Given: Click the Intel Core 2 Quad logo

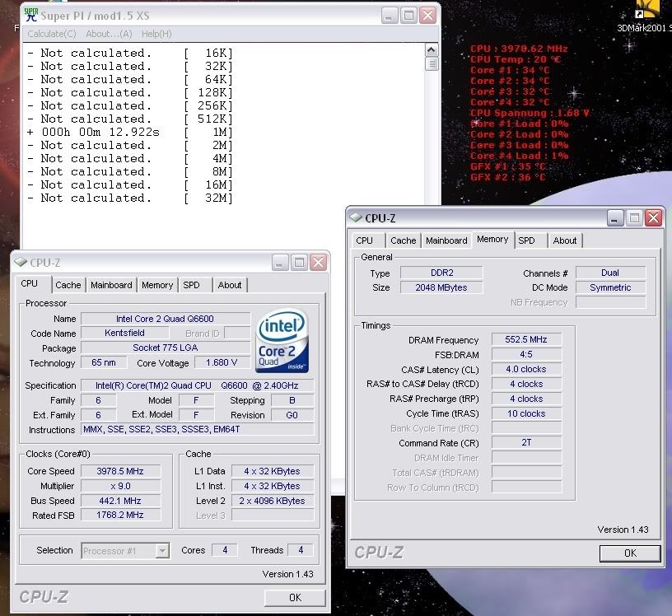Looking at the screenshot, I should pyautogui.click(x=282, y=340).
